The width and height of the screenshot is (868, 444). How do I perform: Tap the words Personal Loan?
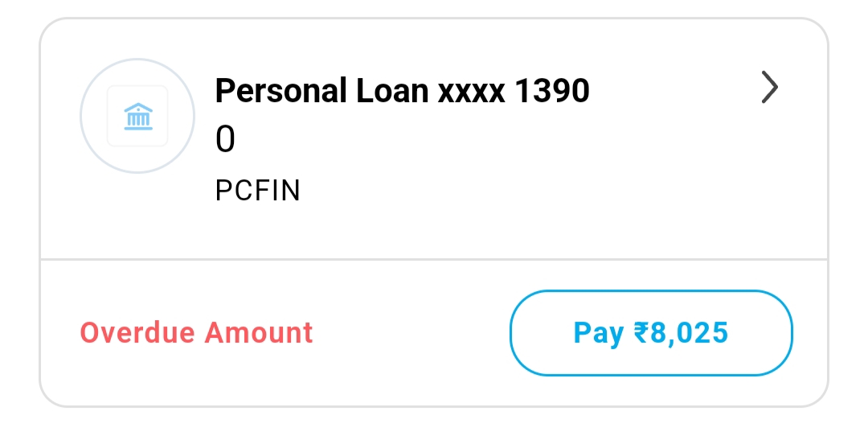click(321, 92)
